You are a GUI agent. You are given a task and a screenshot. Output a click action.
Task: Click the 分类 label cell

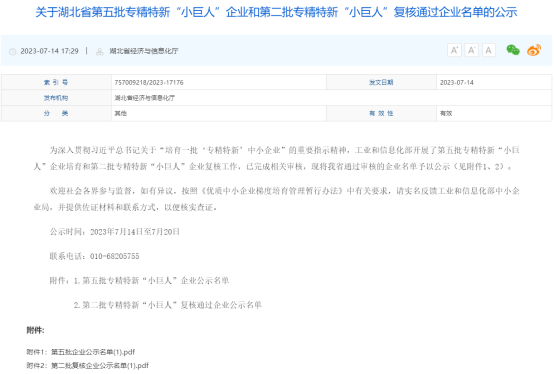tap(56, 113)
